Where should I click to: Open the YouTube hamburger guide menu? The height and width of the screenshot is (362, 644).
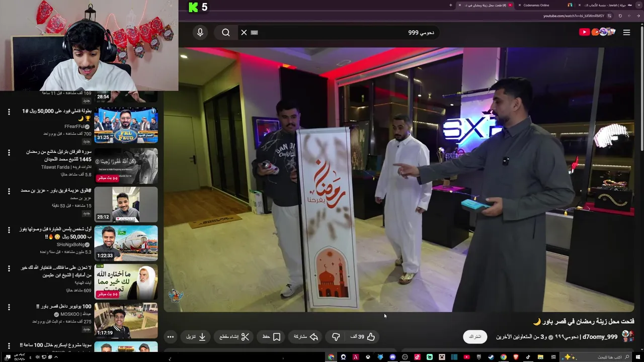pyautogui.click(x=626, y=32)
